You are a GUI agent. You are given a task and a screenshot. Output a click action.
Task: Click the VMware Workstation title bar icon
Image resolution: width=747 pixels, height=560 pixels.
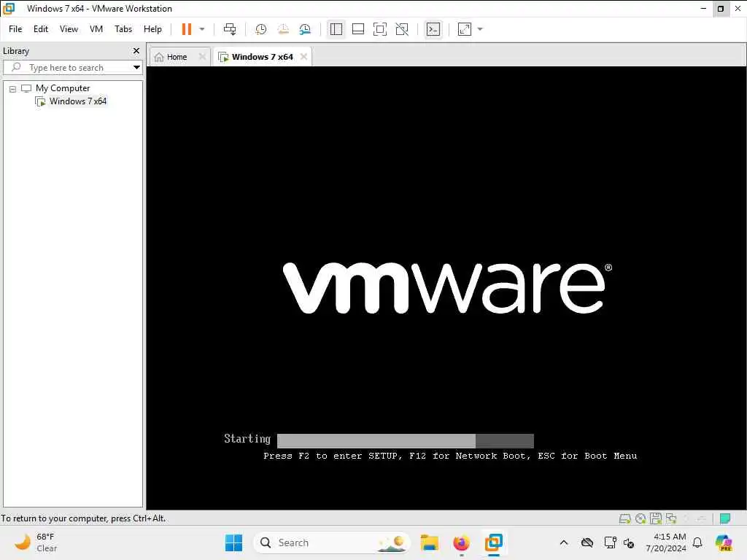tap(9, 9)
